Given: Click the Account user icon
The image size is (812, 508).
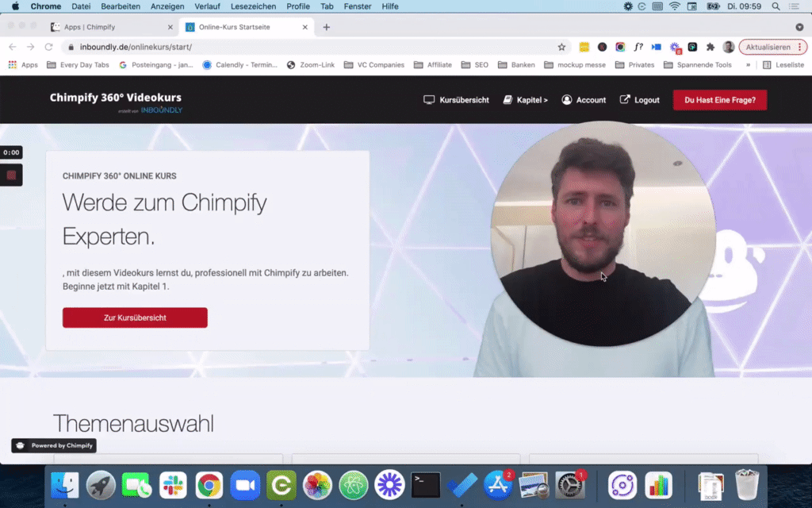Looking at the screenshot, I should [x=566, y=99].
